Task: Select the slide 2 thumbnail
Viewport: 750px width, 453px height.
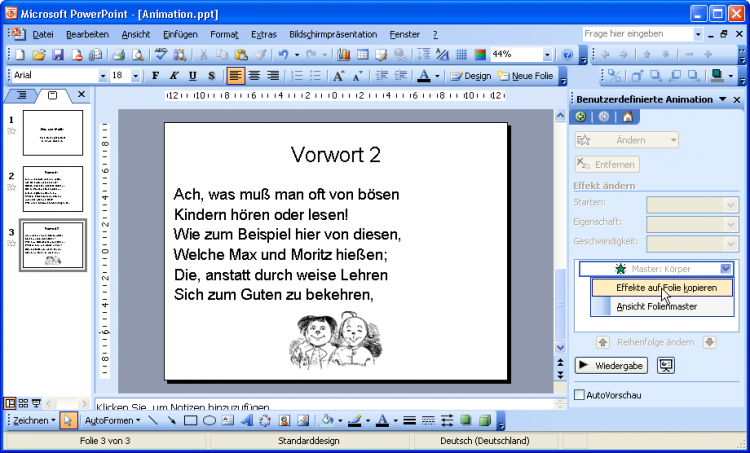Action: pos(52,188)
